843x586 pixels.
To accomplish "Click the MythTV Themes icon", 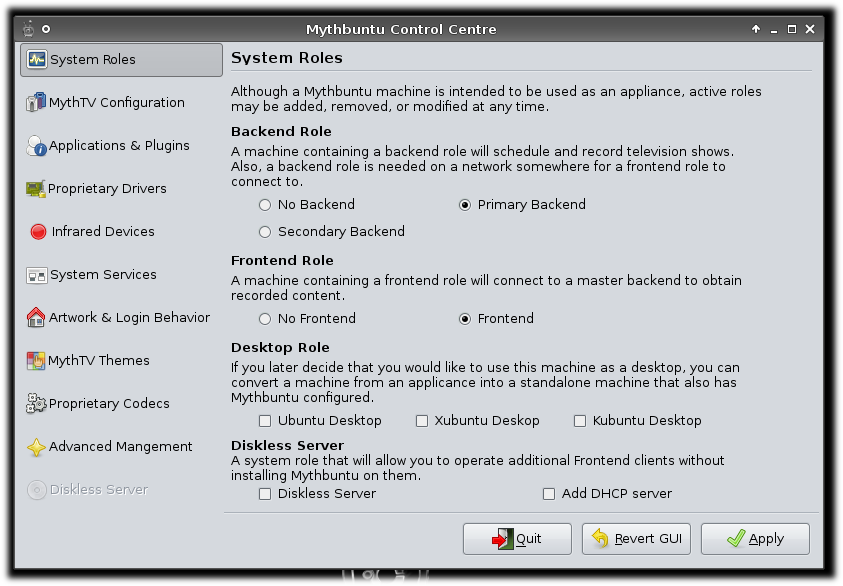I will 36,361.
